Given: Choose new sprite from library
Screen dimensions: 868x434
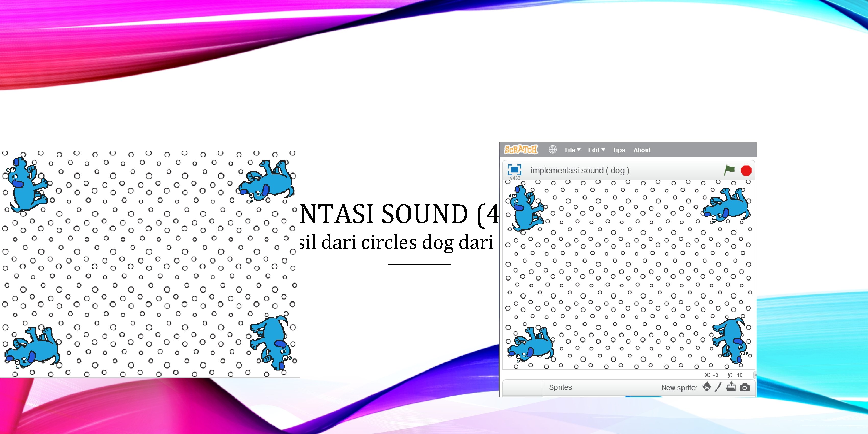Looking at the screenshot, I should (x=707, y=387).
